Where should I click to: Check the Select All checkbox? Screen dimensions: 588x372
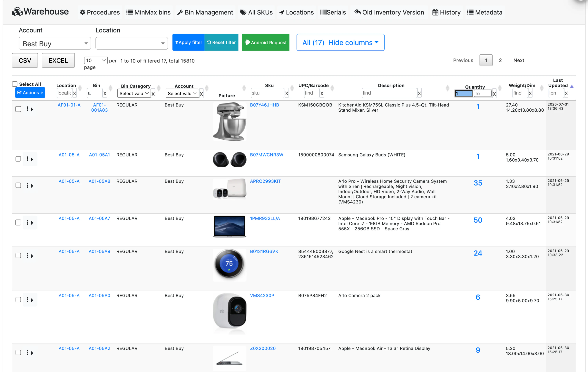[15, 84]
